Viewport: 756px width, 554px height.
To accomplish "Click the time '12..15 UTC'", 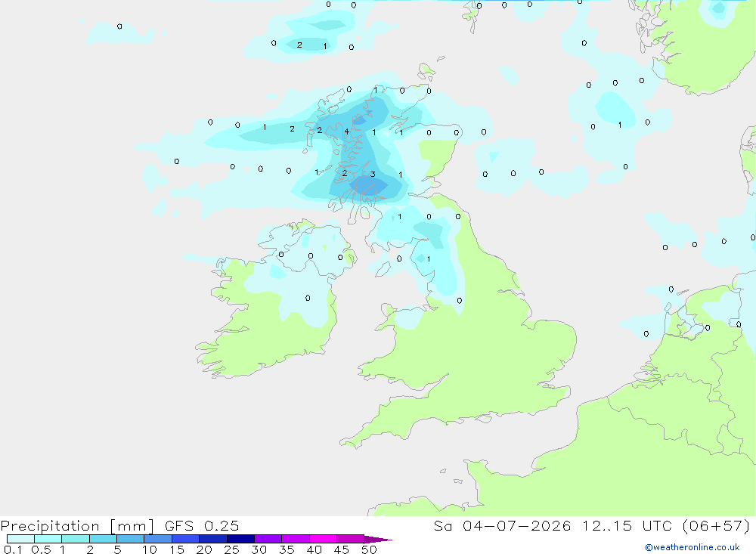I will click(x=627, y=525).
